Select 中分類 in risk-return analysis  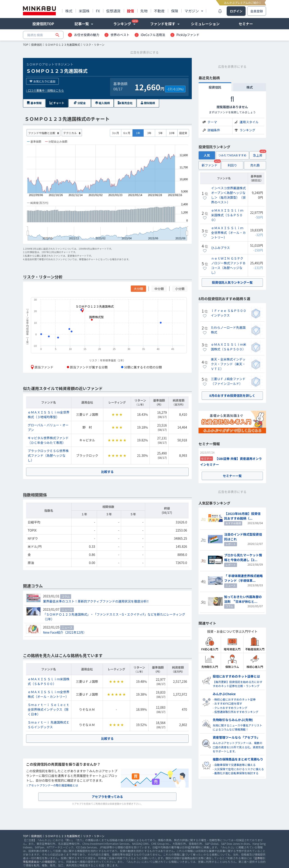point(159,289)
